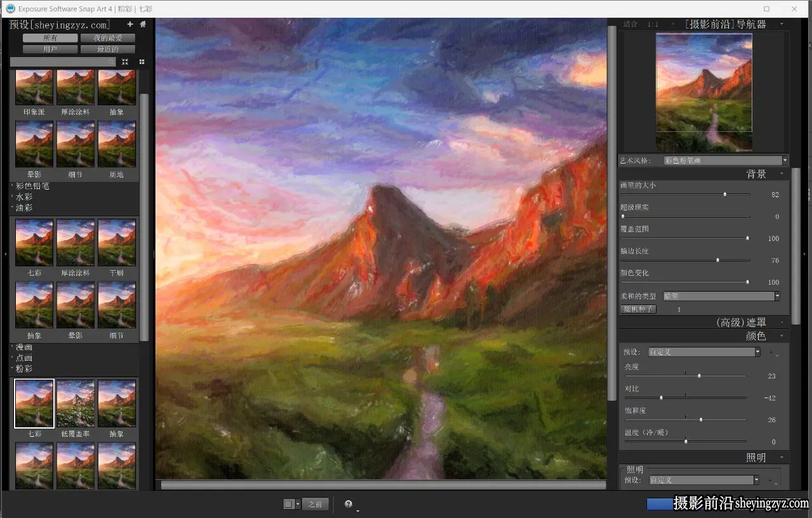
Task: Switch presets to grid view icon
Action: click(141, 62)
